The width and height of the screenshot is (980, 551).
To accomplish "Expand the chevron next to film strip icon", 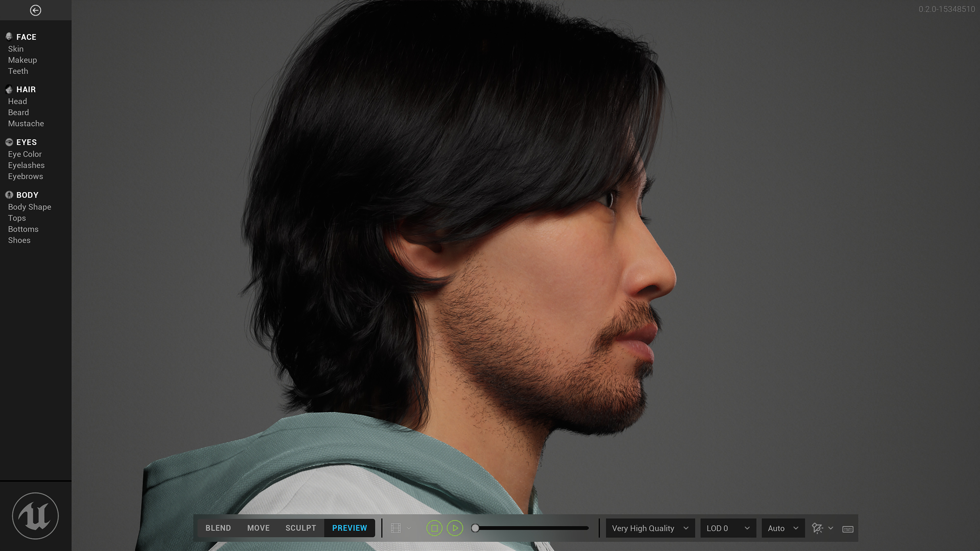I will click(x=409, y=528).
